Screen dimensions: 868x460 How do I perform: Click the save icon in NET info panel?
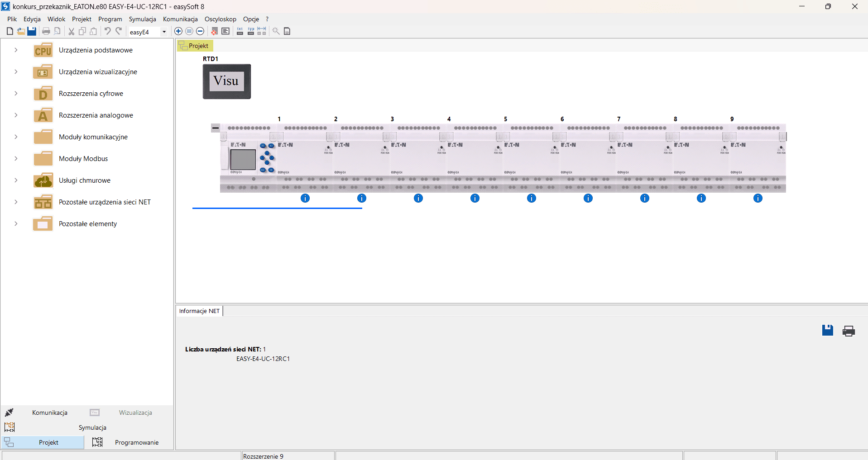[x=827, y=331]
